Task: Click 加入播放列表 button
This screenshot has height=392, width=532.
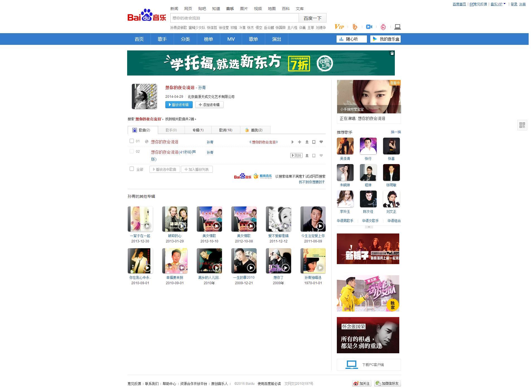Action: 197,169
